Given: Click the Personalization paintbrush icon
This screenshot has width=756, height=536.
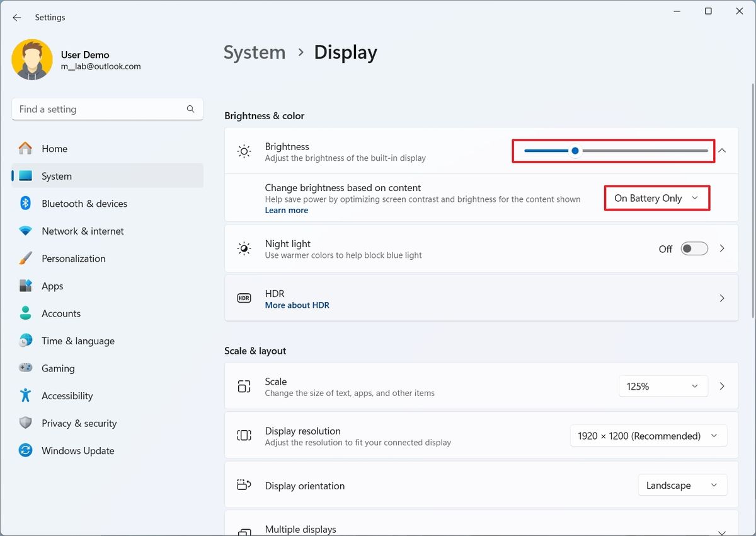Looking at the screenshot, I should (x=25, y=259).
